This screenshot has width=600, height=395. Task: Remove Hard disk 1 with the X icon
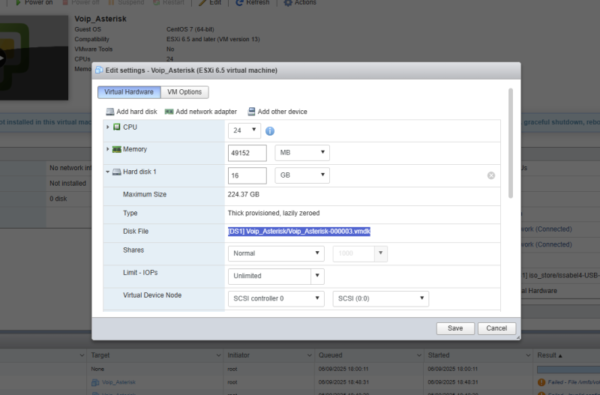click(x=491, y=175)
